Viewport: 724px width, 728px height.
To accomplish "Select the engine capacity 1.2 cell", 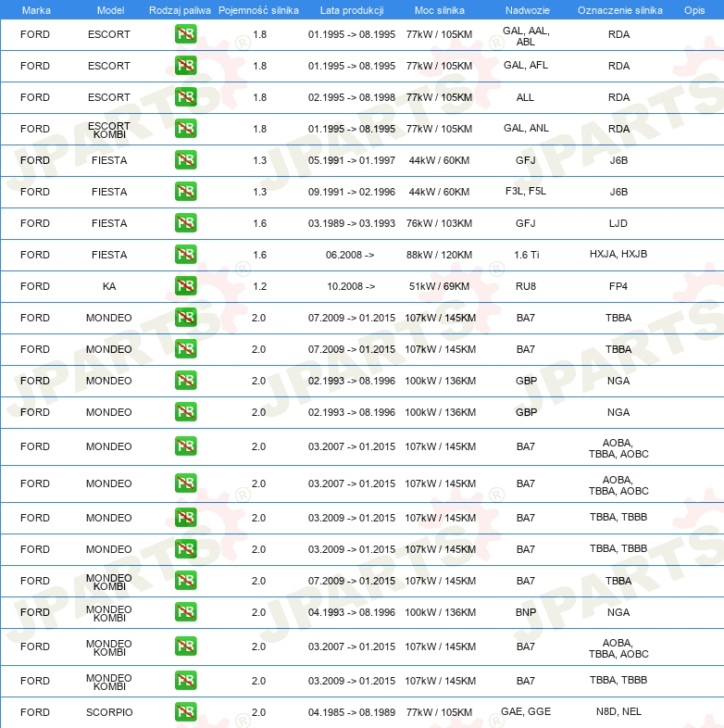I will (260, 286).
